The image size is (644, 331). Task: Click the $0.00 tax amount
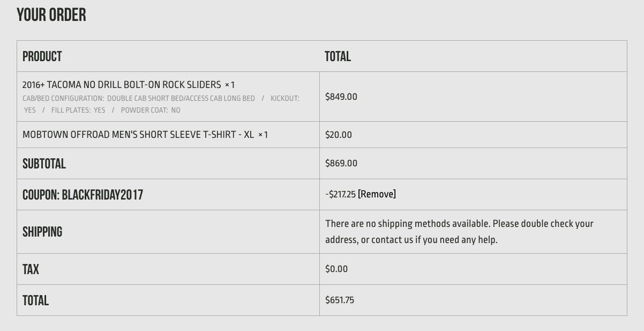pyautogui.click(x=336, y=269)
